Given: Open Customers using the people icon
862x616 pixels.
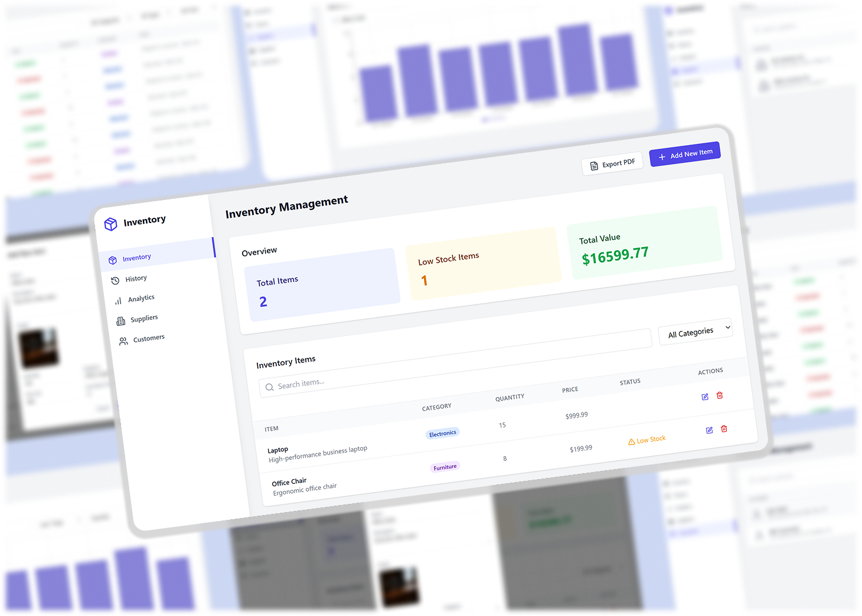Looking at the screenshot, I should [x=122, y=339].
